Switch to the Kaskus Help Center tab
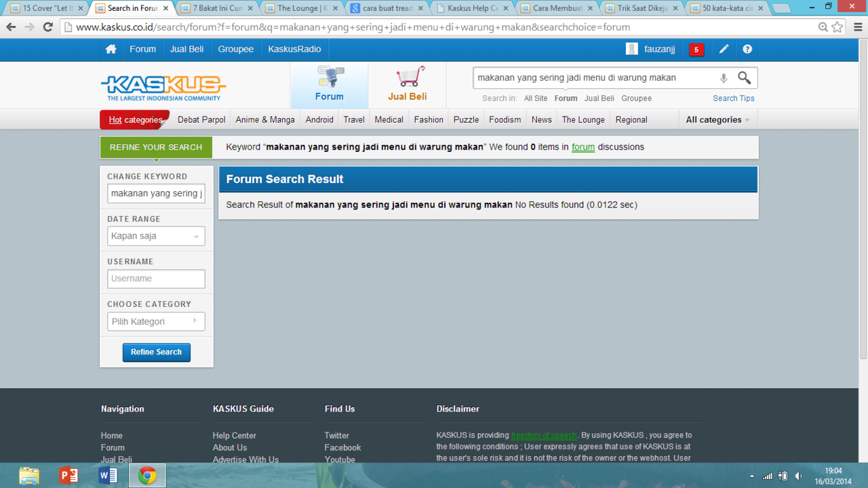Screen dimensions: 868x488 click(x=471, y=8)
